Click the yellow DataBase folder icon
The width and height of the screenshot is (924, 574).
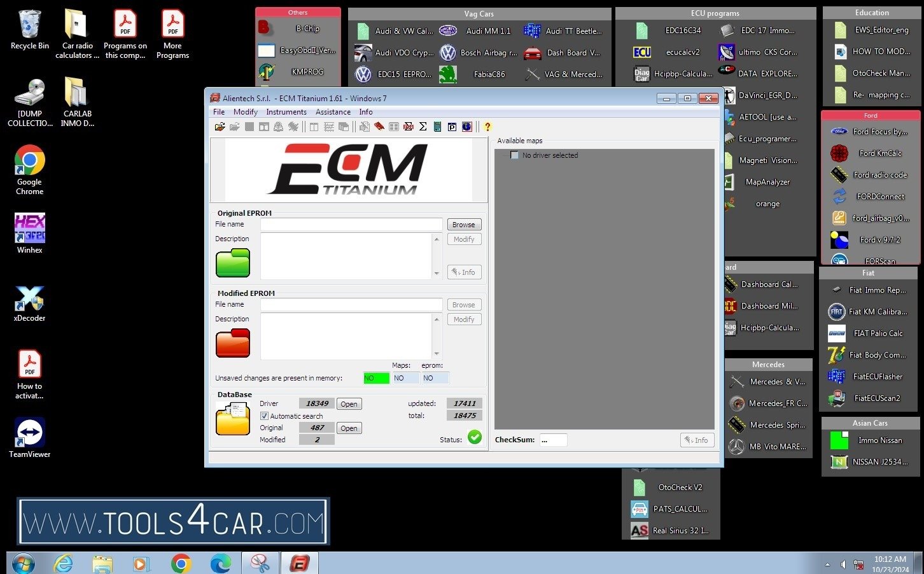233,419
